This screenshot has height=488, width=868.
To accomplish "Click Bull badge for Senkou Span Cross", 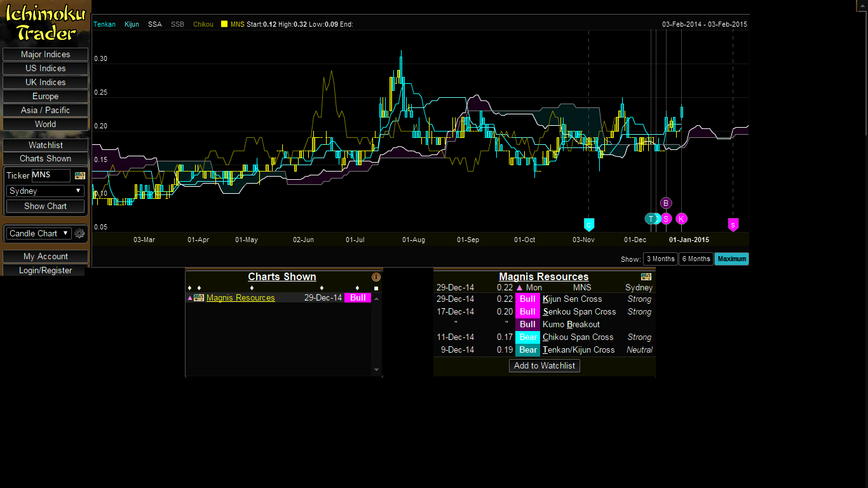I will [x=528, y=312].
